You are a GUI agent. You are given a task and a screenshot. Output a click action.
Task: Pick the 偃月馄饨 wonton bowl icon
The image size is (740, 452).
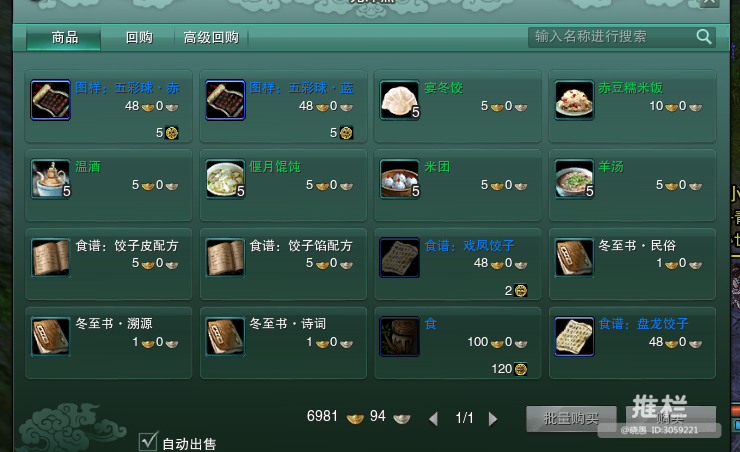click(x=225, y=179)
